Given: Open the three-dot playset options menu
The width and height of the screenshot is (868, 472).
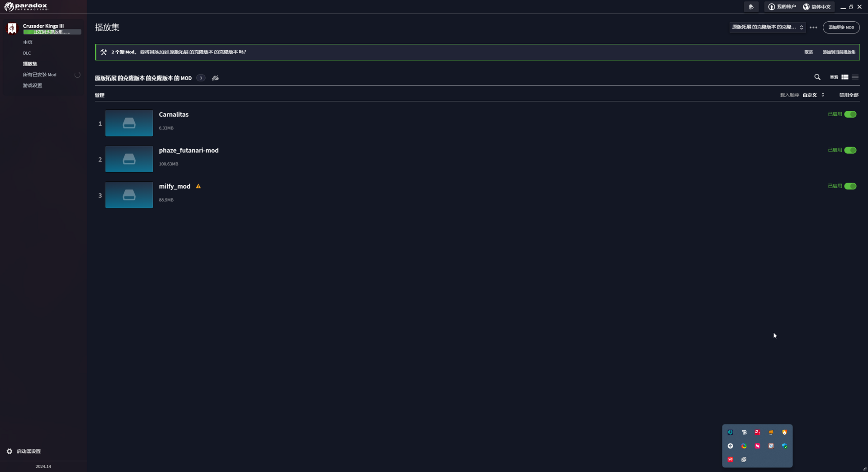Looking at the screenshot, I should [813, 28].
